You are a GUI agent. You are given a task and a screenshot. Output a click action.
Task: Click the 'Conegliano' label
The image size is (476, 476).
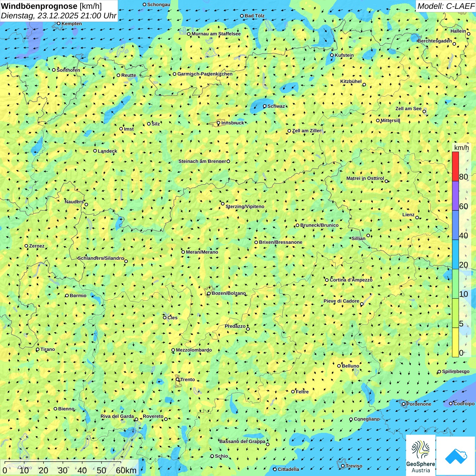pos(367,419)
